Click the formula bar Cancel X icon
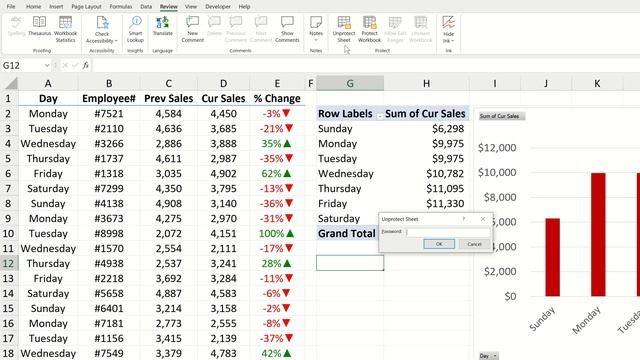This screenshot has width=640, height=360. [65, 65]
